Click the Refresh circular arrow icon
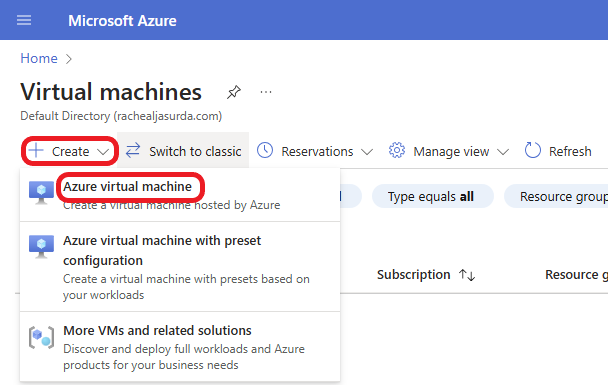The image size is (615, 385). 533,151
